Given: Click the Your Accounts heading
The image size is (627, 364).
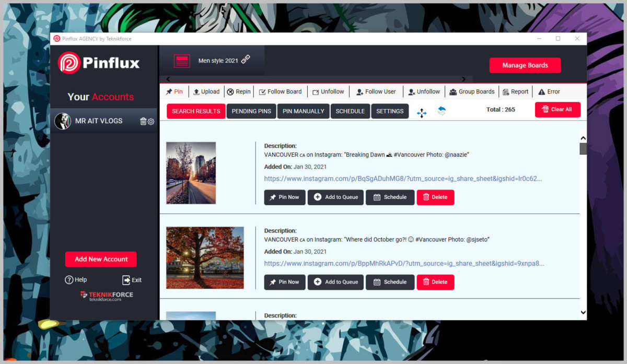Looking at the screenshot, I should (x=100, y=97).
